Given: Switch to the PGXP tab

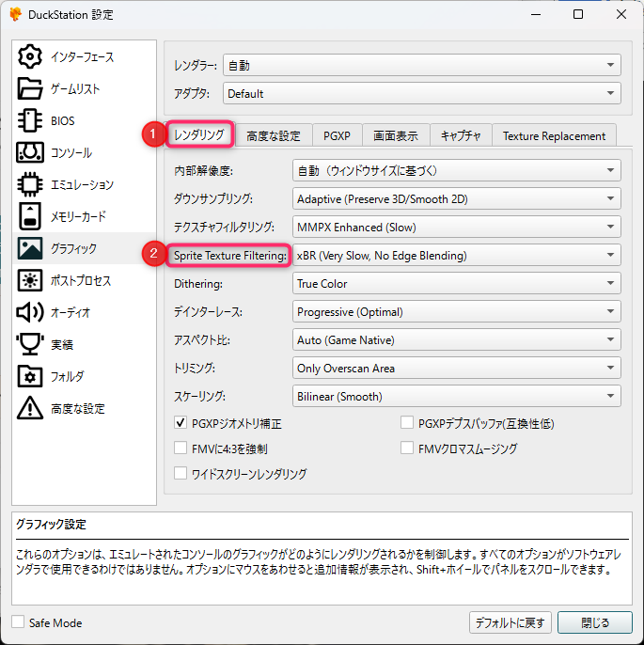Looking at the screenshot, I should click(336, 135).
